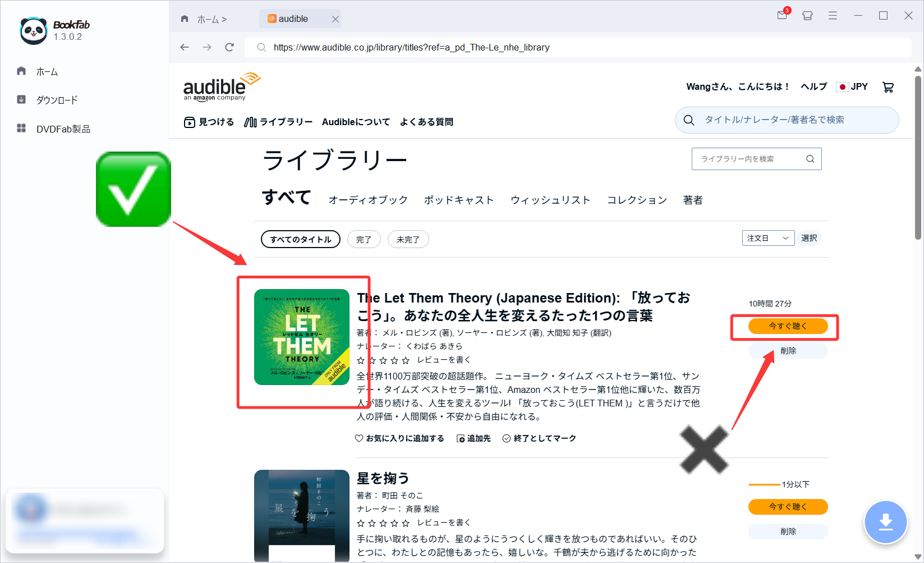Click 終了としてマーク for Let Them Theory
924x563 pixels.
tap(539, 438)
